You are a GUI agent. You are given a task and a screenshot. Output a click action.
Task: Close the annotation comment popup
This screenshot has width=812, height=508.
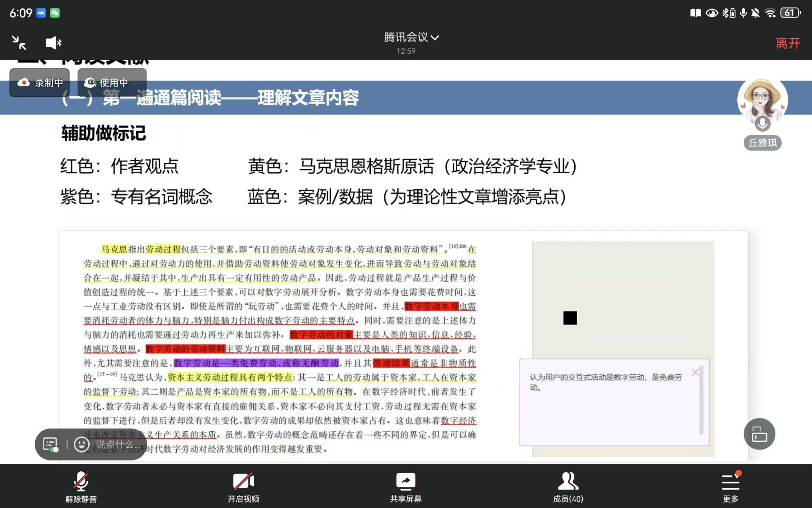pyautogui.click(x=695, y=372)
